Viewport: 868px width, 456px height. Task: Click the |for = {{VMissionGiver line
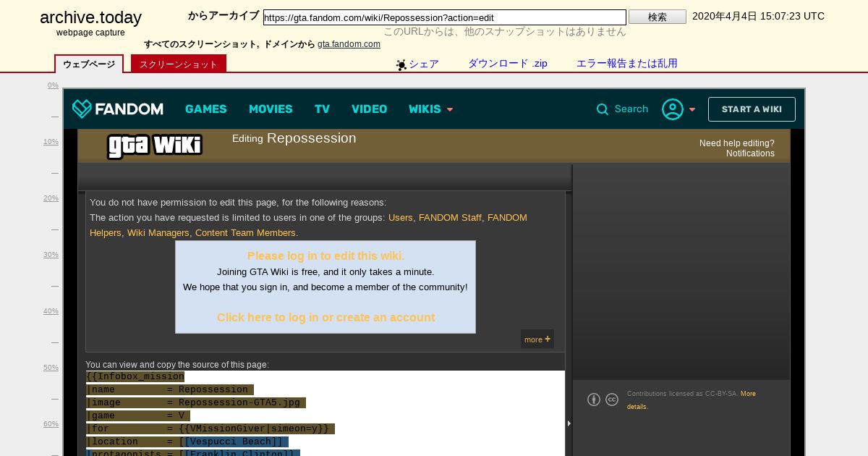tap(210, 428)
